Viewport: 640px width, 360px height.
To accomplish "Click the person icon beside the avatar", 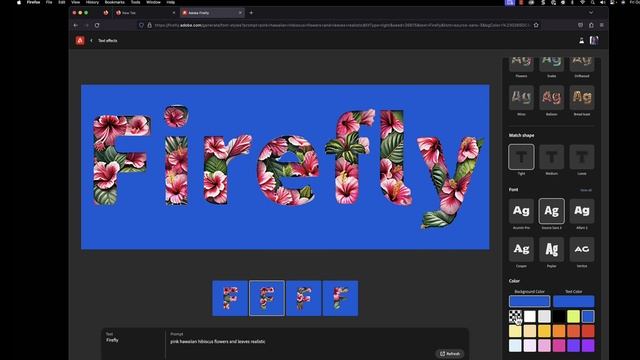I will (582, 40).
